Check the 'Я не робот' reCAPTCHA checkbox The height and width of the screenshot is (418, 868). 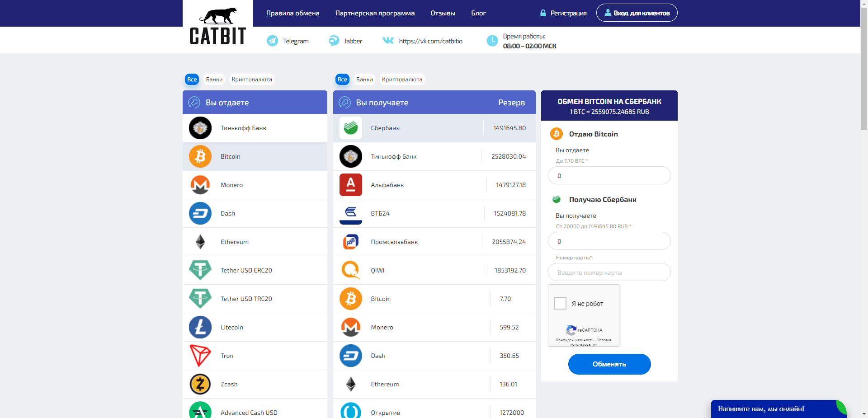click(x=560, y=303)
